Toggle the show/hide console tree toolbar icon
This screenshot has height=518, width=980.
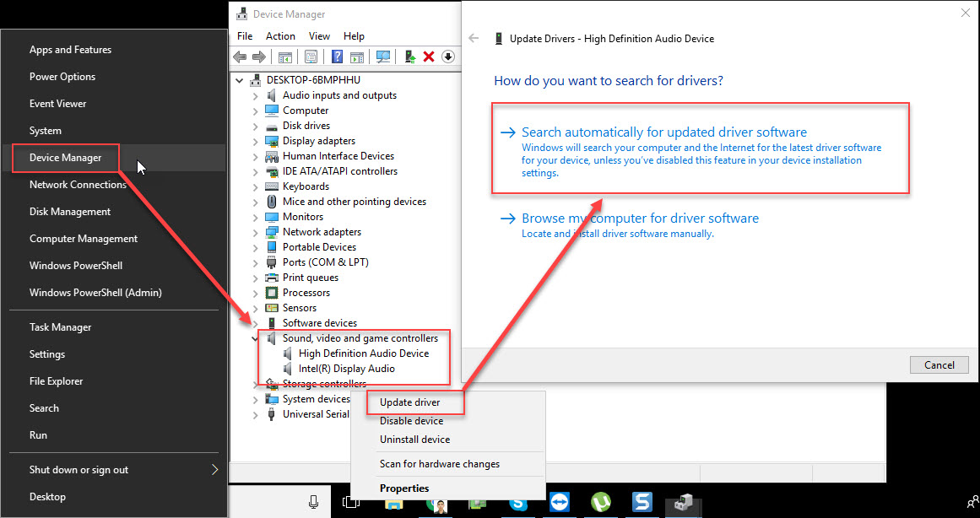click(x=285, y=57)
